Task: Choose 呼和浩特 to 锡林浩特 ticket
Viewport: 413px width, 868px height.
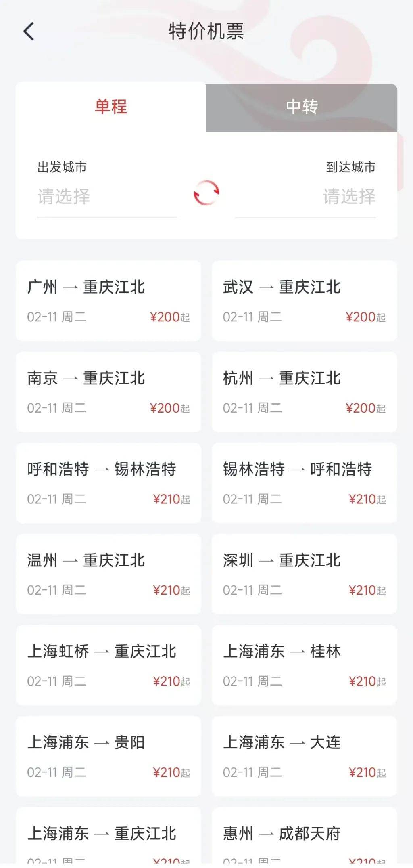Action: tap(108, 483)
